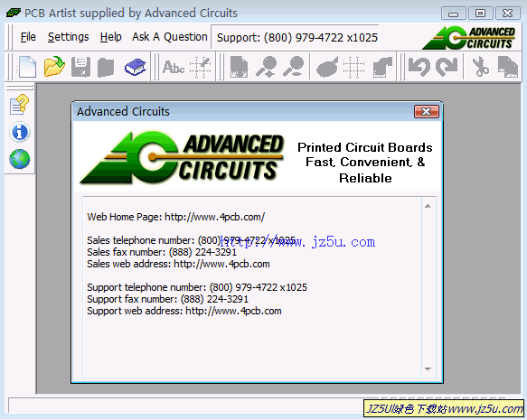This screenshot has height=420, width=527.
Task: Click the second magnifier zoom icon
Action: click(294, 67)
